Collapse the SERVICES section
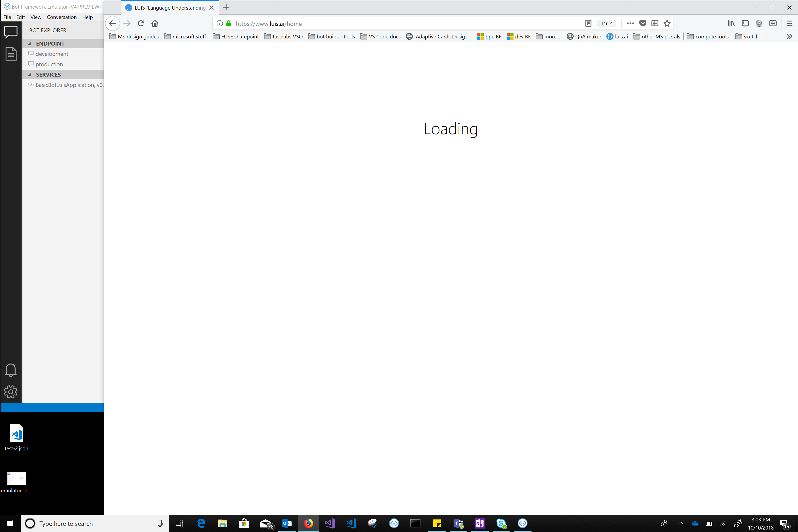The width and height of the screenshot is (798, 532). [30, 74]
